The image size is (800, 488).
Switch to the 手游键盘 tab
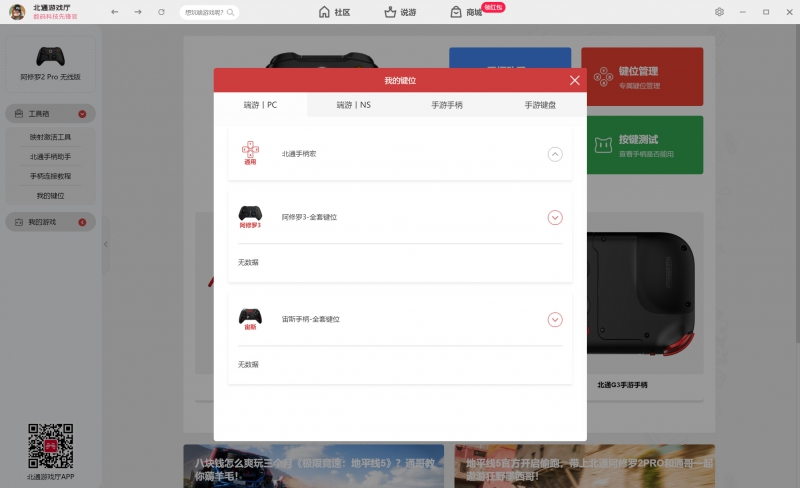pyautogui.click(x=540, y=105)
